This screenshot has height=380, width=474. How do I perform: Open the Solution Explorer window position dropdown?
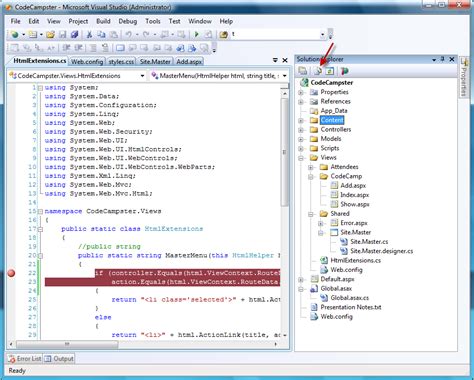tap(434, 60)
